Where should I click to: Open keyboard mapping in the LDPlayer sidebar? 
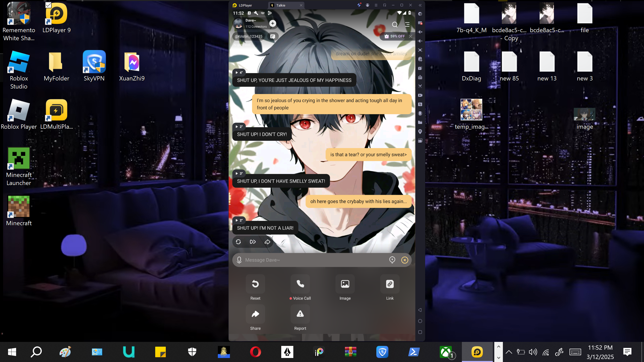tap(420, 23)
